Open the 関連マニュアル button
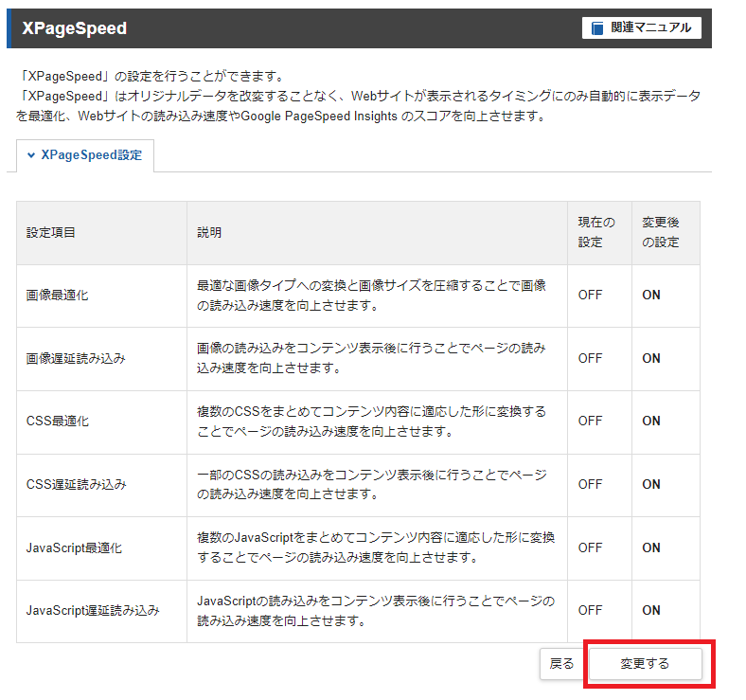Image resolution: width=746 pixels, height=700 pixels. click(641, 27)
